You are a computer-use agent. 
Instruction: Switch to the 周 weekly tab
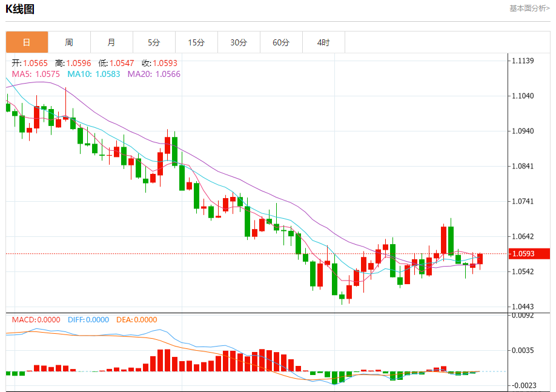[69, 42]
